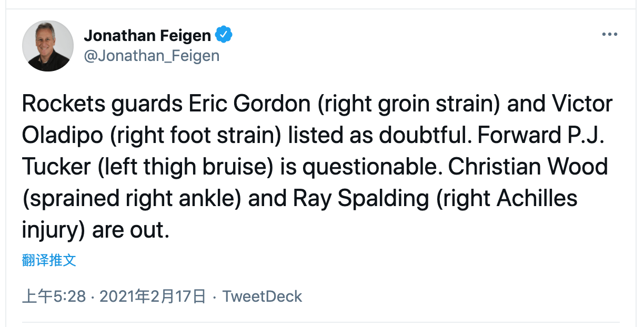Open the tweet's three-dot more options menu
This screenshot has width=644, height=327.
point(609,35)
